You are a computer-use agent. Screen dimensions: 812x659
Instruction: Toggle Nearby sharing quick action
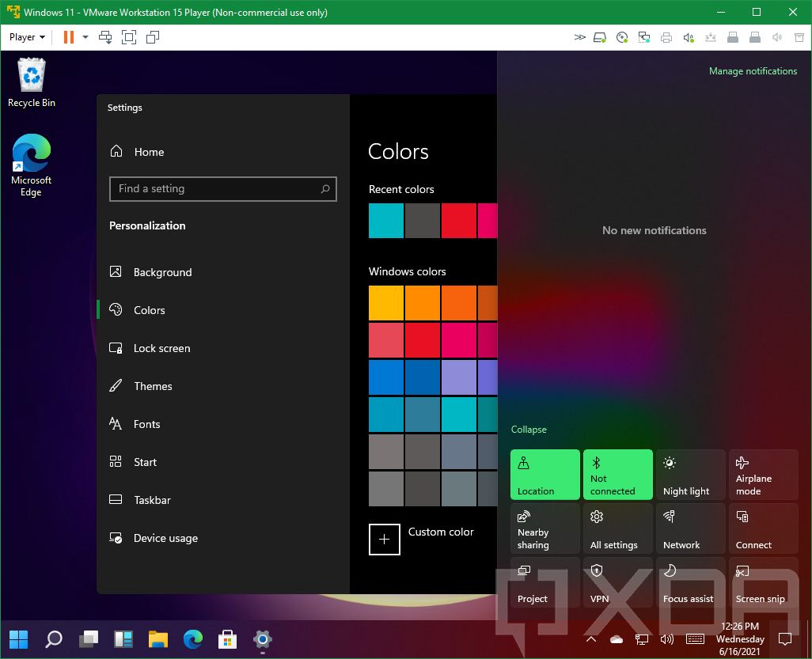coord(545,528)
